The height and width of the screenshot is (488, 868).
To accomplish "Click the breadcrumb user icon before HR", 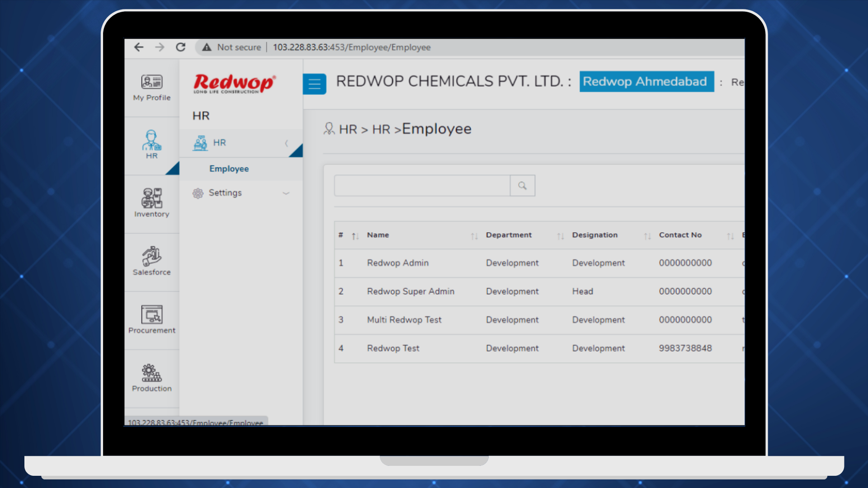I will pyautogui.click(x=329, y=129).
